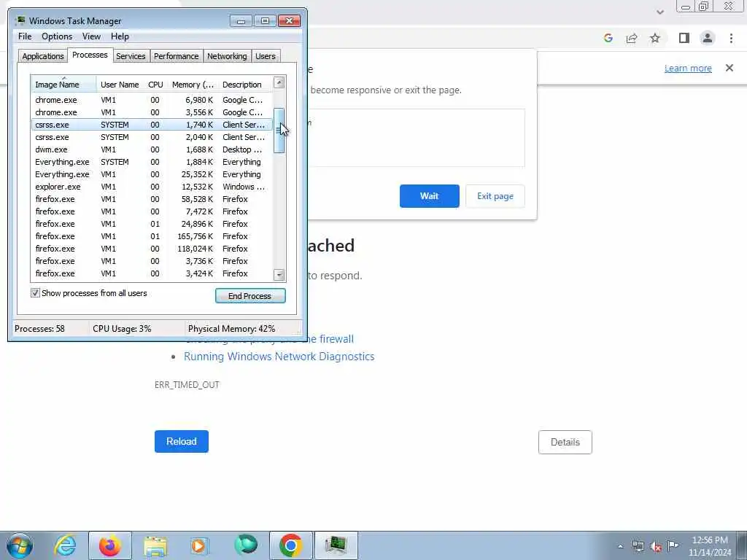Image resolution: width=747 pixels, height=560 pixels.
Task: Select firefox.exe row using 58,528 K
Action: tap(152, 199)
